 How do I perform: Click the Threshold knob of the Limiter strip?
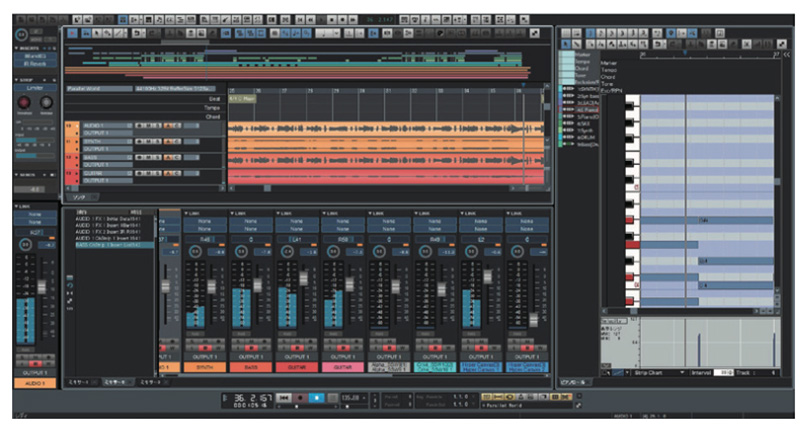pos(24,102)
